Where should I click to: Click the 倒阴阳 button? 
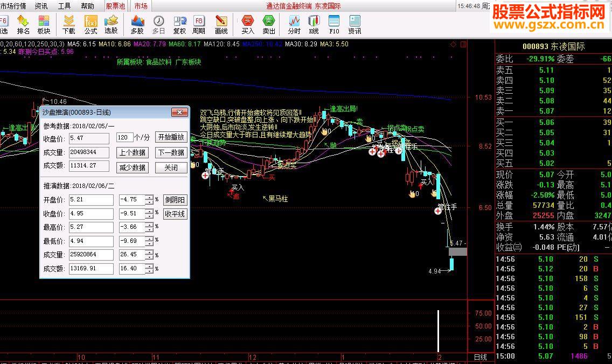[175, 200]
